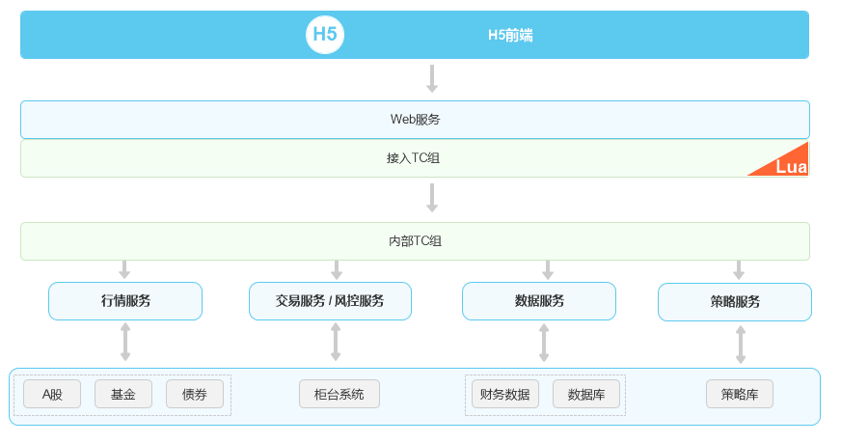Open the 柜台系统 button

pyautogui.click(x=339, y=394)
